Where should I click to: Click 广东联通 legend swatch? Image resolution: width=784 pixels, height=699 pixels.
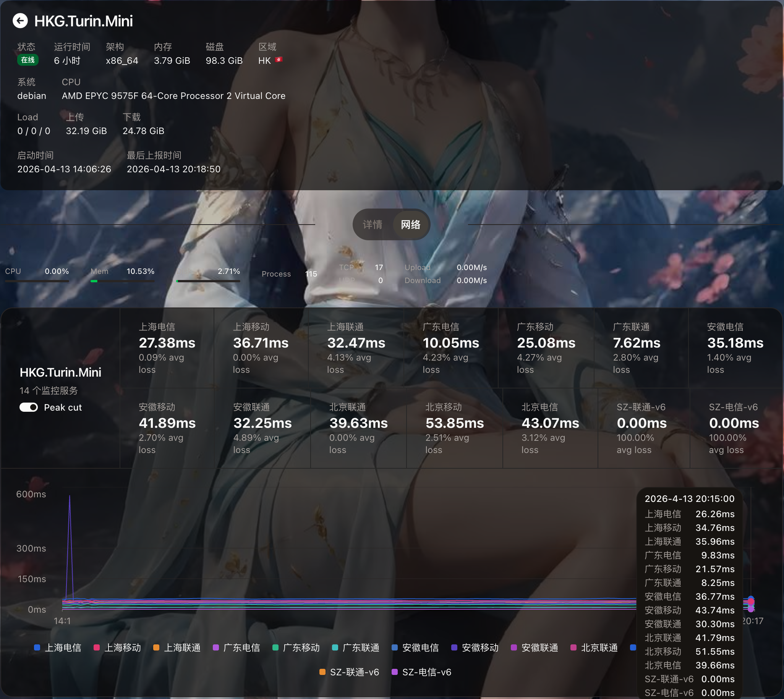pyautogui.click(x=335, y=648)
